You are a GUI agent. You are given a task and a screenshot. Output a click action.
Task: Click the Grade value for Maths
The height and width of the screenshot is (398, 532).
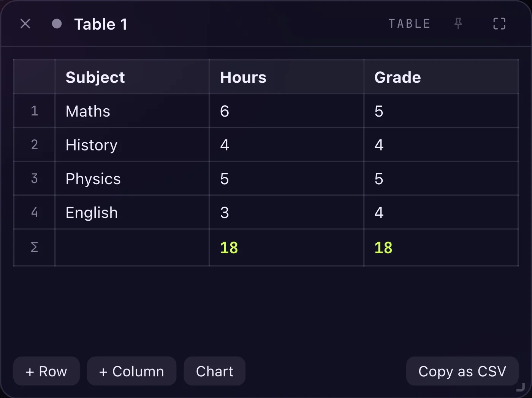(x=441, y=111)
